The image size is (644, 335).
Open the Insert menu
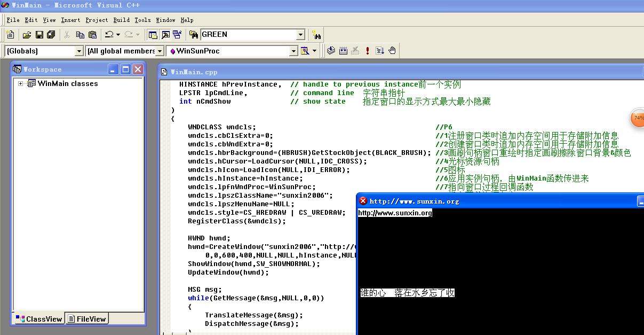(x=70, y=20)
